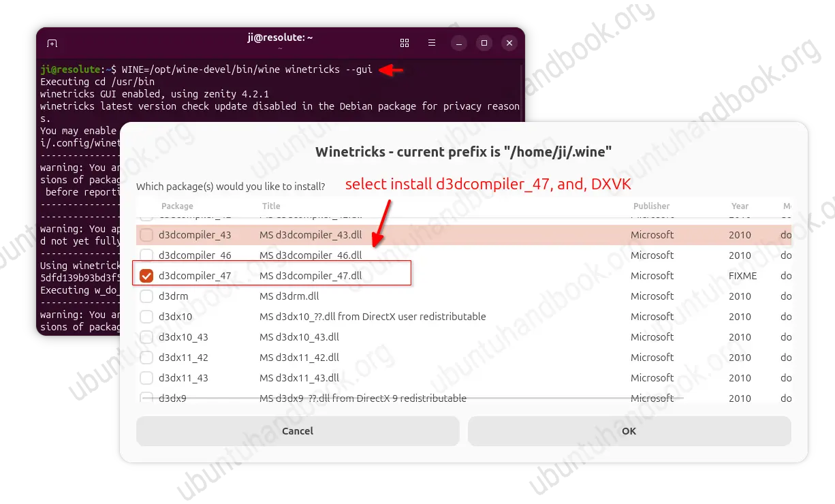The height and width of the screenshot is (504, 835).
Task: Open new terminal tab icon
Action: tap(52, 43)
